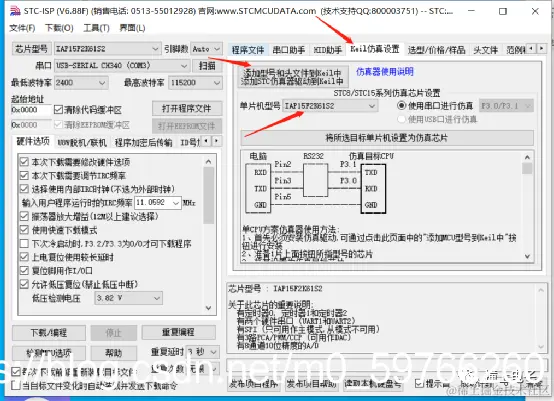Click 打开程序文件 button
The image size is (554, 401).
(x=187, y=108)
